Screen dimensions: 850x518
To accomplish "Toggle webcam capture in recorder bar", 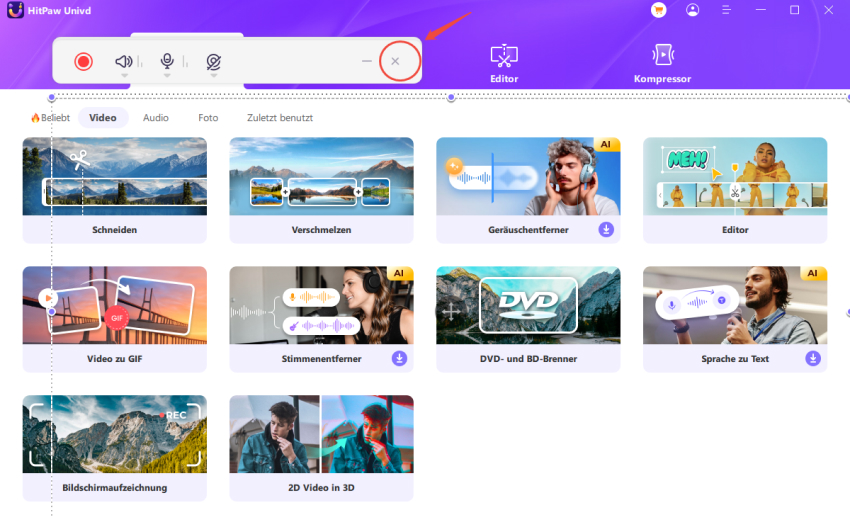I will pyautogui.click(x=214, y=62).
